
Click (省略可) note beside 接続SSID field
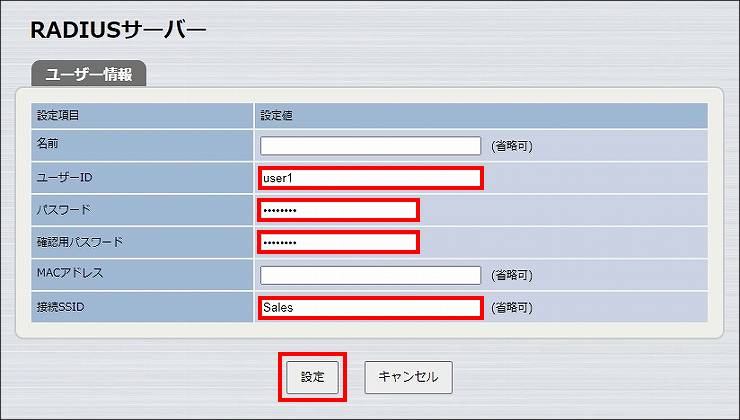pyautogui.click(x=512, y=308)
